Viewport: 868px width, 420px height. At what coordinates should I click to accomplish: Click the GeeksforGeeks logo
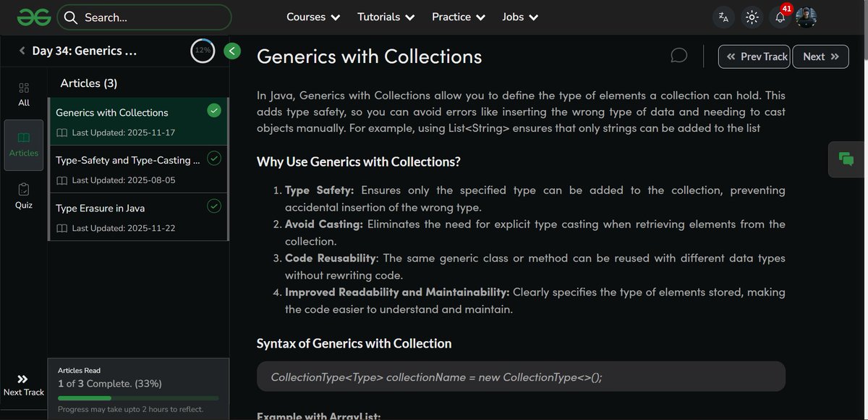tap(33, 16)
